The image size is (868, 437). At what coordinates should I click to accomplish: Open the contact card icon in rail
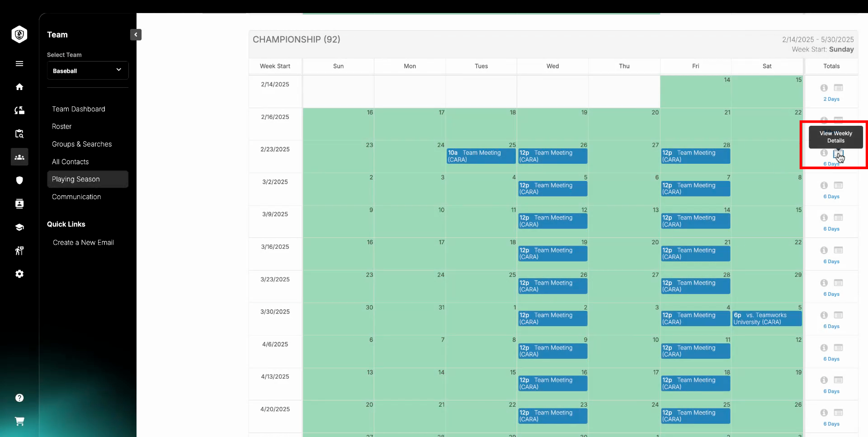[x=19, y=204]
